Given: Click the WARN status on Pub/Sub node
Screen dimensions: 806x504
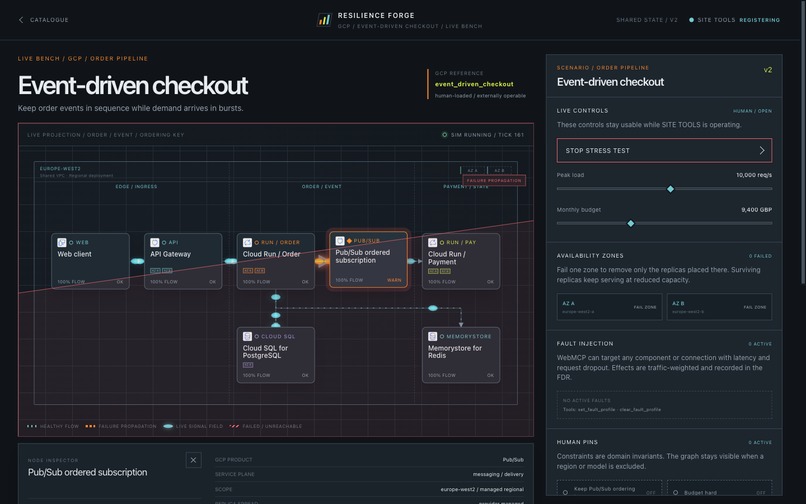Looking at the screenshot, I should point(394,280).
